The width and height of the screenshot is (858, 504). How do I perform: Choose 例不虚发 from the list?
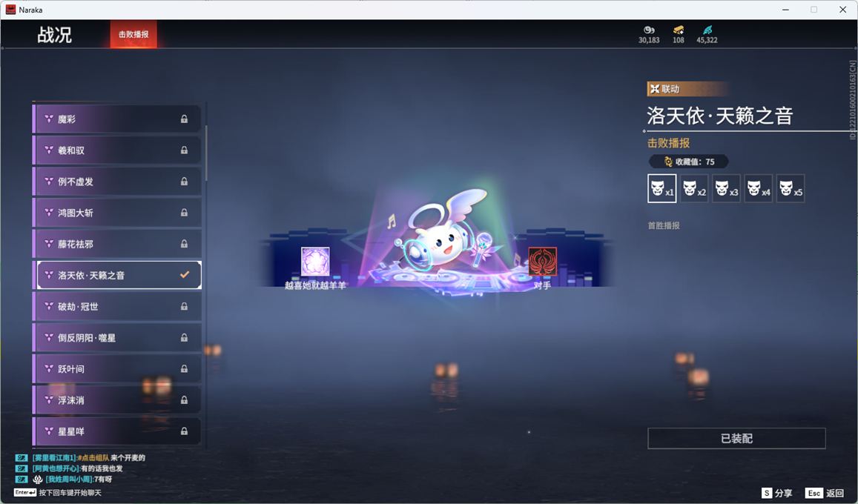coord(116,181)
